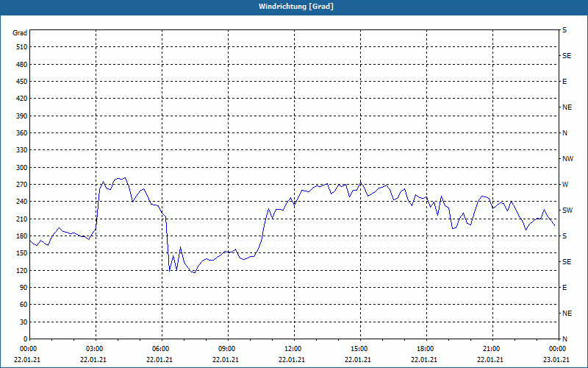
Task: Select the '480' y-axis label
Action: [x=22, y=65]
